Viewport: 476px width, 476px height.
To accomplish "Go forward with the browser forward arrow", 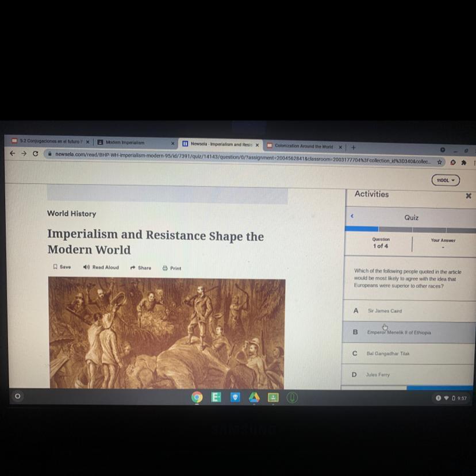I will click(x=24, y=153).
